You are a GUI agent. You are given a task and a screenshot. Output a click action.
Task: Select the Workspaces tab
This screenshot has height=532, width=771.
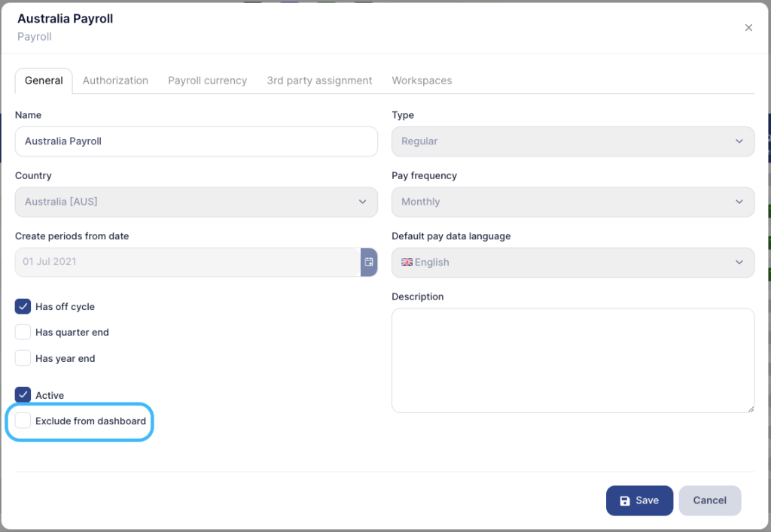[422, 81]
